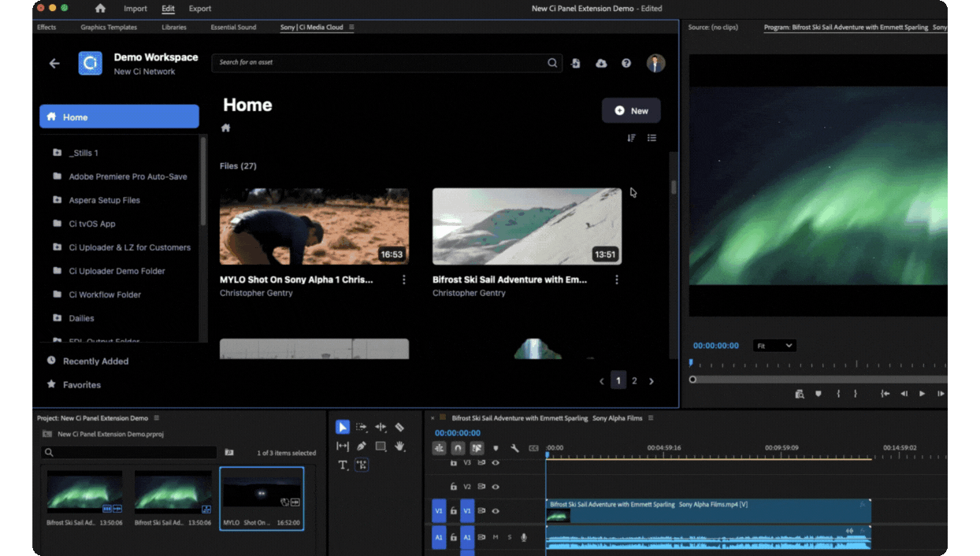
Task: Hide track V3 with eye icon
Action: pos(496,463)
